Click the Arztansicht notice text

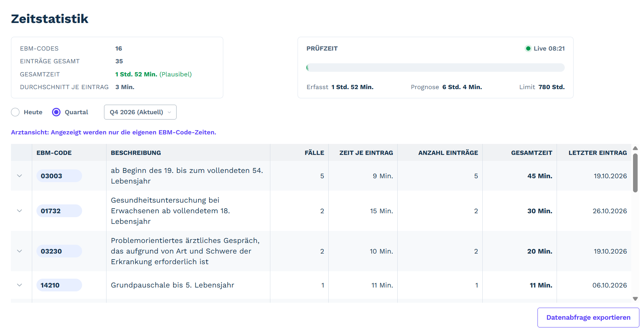(x=114, y=132)
